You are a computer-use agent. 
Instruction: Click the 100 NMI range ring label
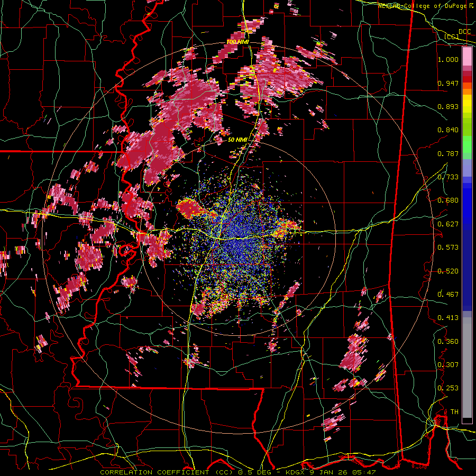237,42
